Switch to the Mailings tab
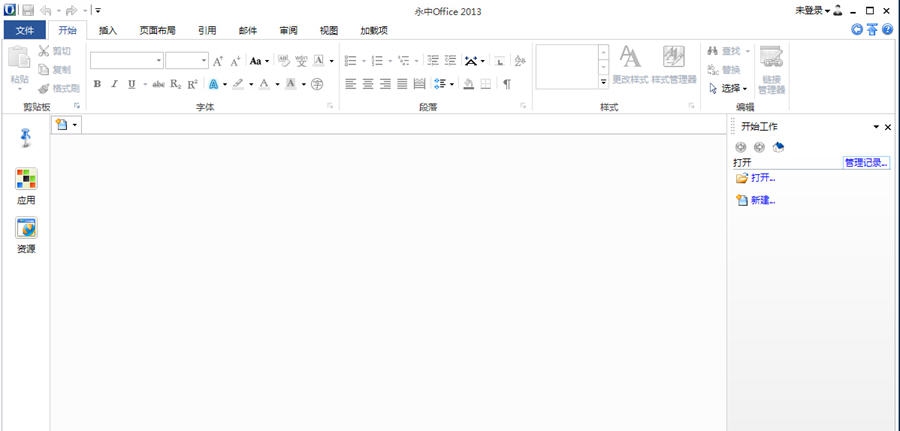Image resolution: width=900 pixels, height=431 pixels. click(x=247, y=30)
